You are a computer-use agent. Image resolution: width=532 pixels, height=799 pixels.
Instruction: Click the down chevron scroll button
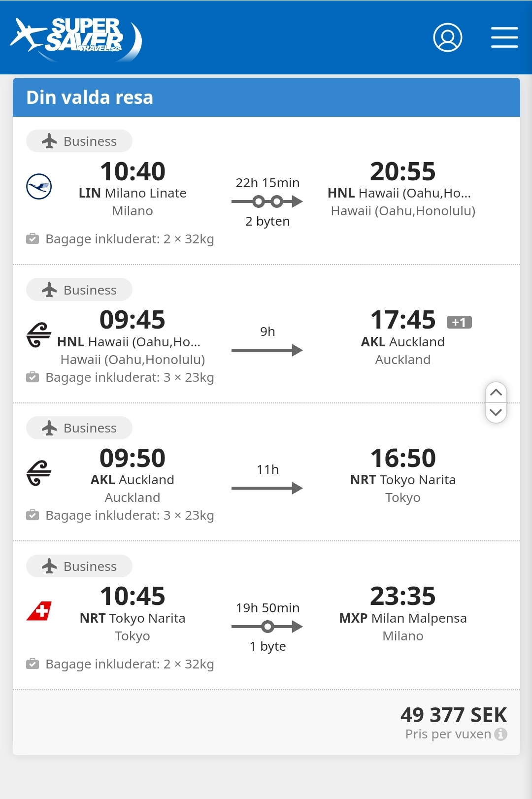496,412
